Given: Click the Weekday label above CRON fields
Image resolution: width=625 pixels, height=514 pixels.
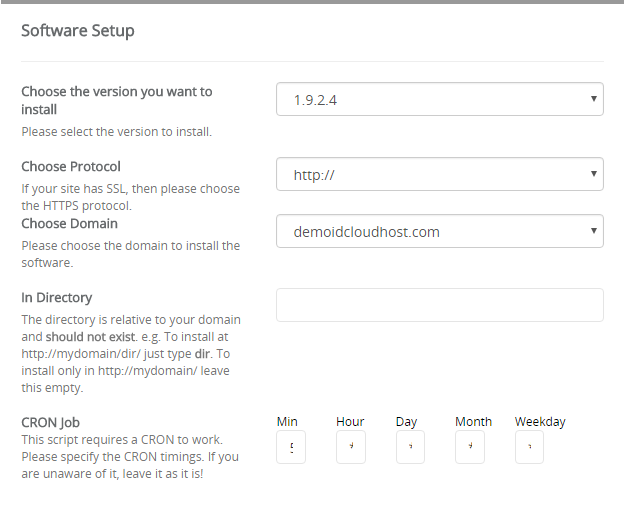Looking at the screenshot, I should pos(540,422).
